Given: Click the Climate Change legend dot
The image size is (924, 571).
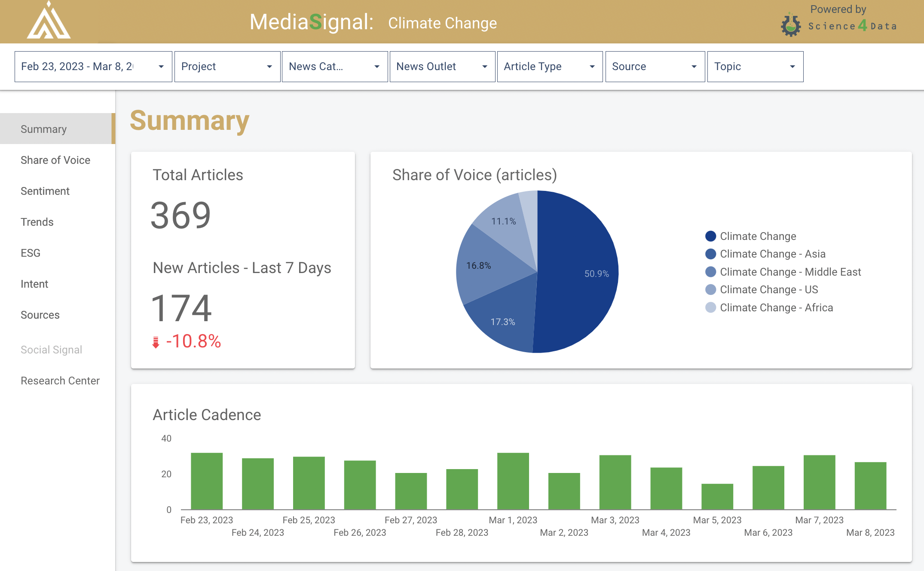Looking at the screenshot, I should [711, 236].
